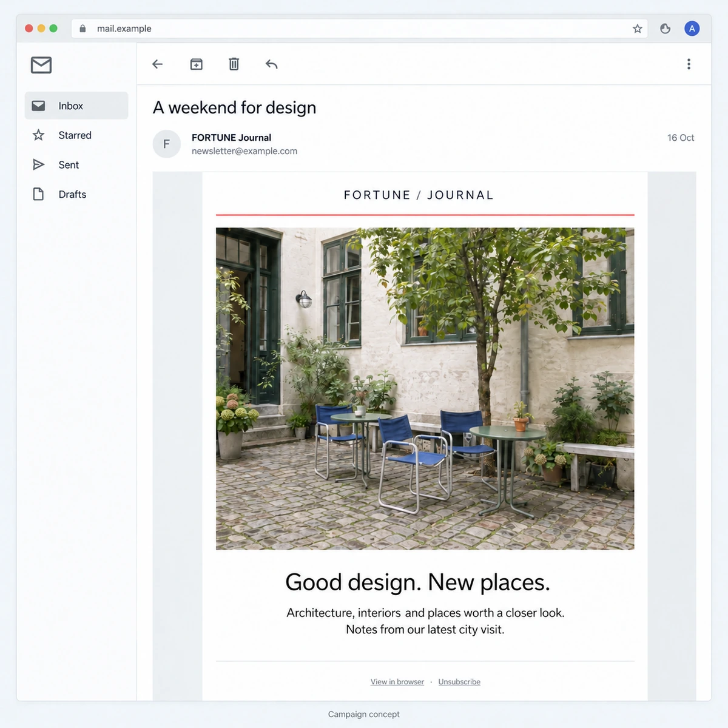
Task: Click the newsletter@example.com sender address
Action: point(244,151)
